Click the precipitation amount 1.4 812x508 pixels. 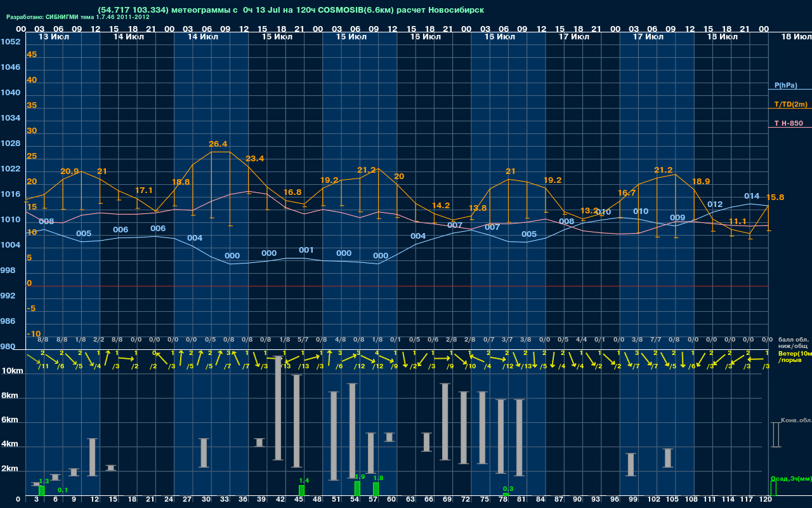(x=304, y=481)
